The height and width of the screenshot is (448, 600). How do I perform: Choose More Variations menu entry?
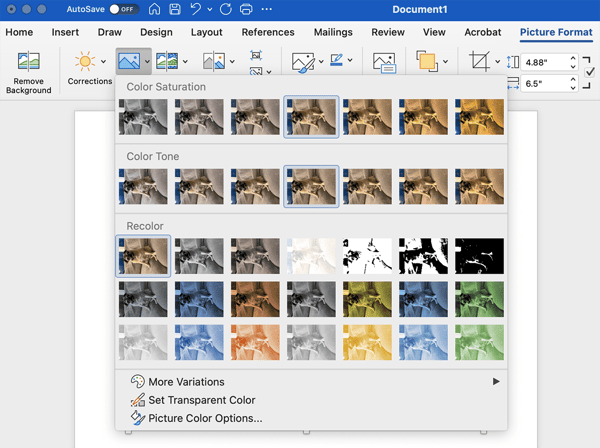click(311, 381)
